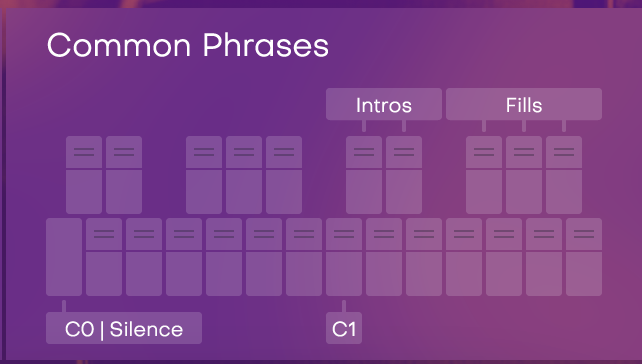Trigger the first Intros black key
This screenshot has height=364, width=642.
coord(364,175)
